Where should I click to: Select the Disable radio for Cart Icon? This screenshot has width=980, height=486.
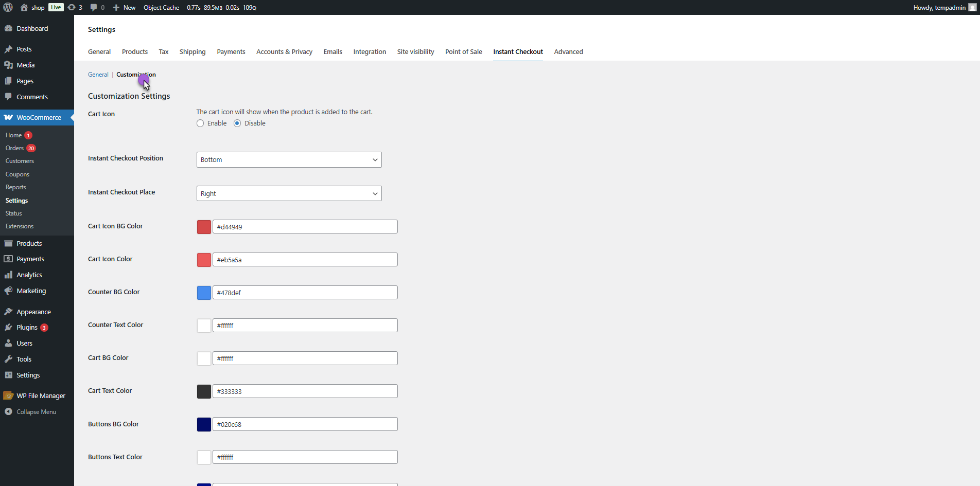pyautogui.click(x=237, y=123)
